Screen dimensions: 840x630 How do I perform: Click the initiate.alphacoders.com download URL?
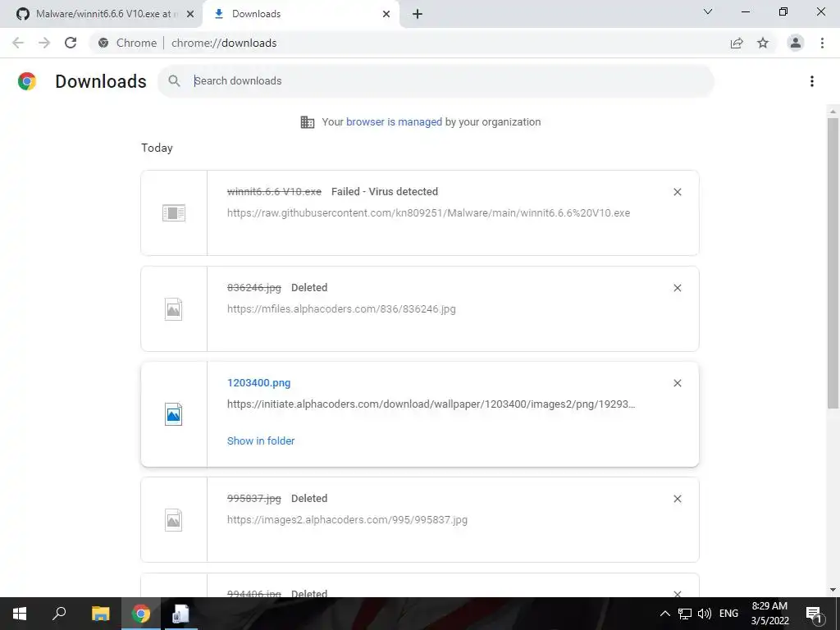pos(431,404)
